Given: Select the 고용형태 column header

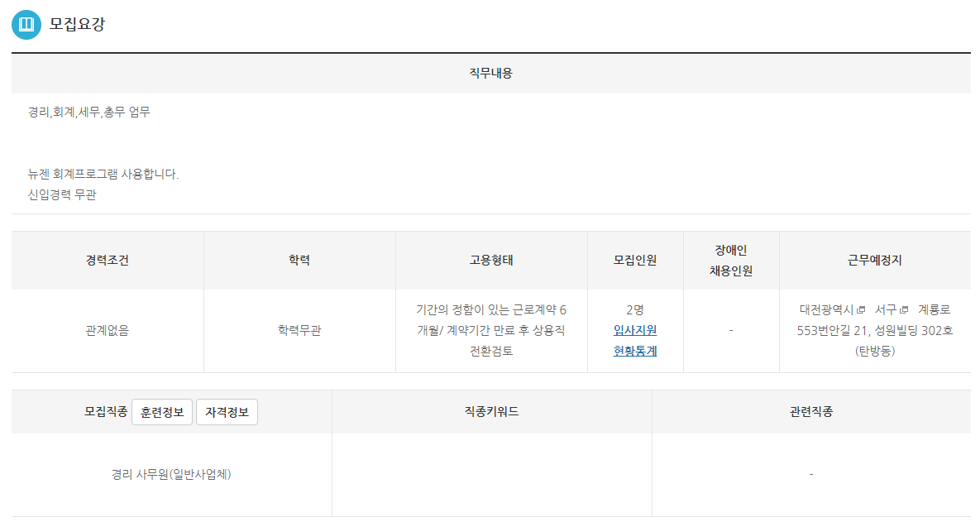Looking at the screenshot, I should pos(491,260).
